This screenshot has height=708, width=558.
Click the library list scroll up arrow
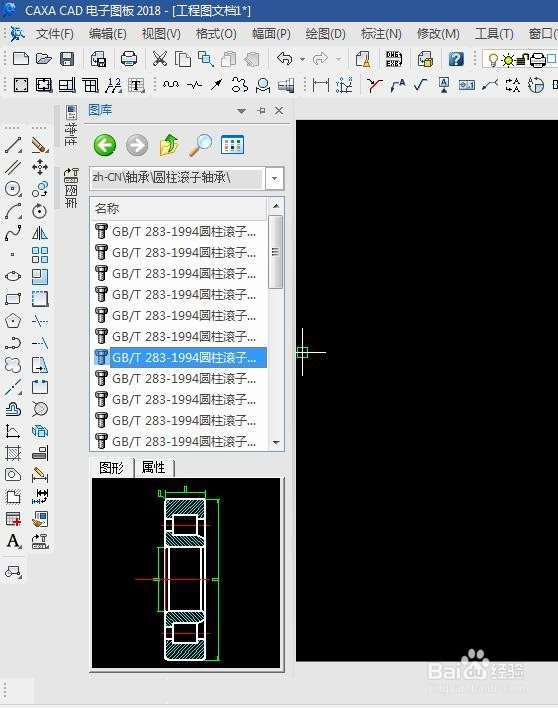pos(276,206)
